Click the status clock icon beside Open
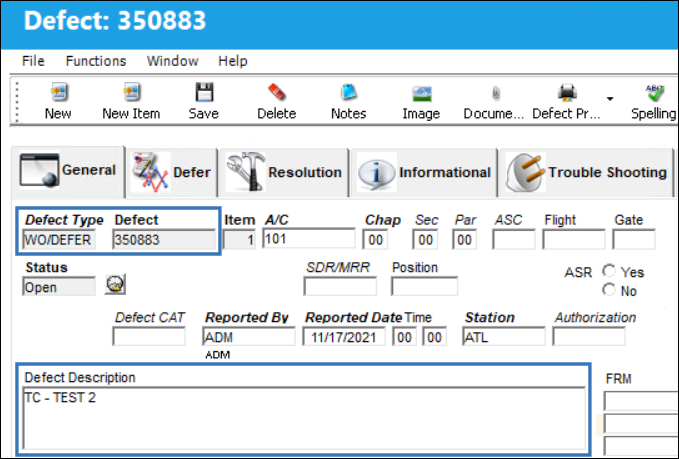 [115, 284]
